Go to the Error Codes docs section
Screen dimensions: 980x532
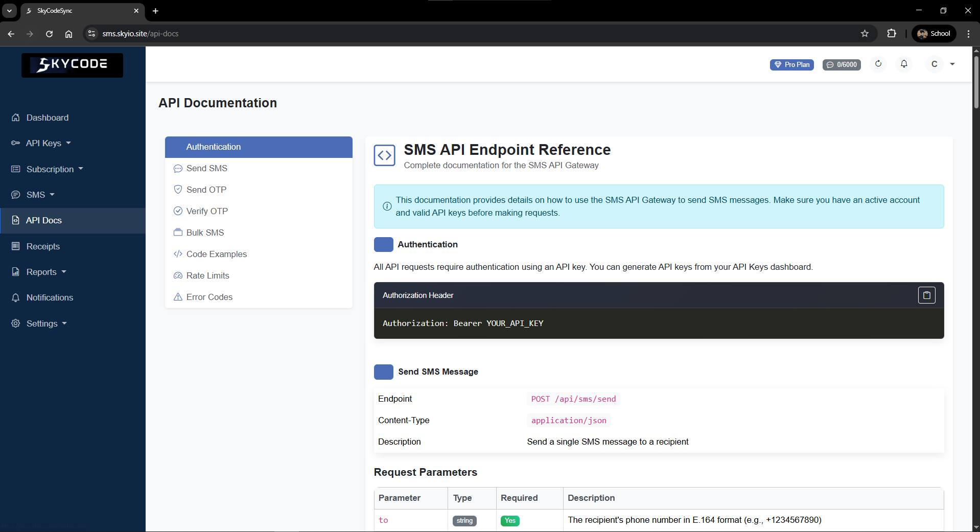[259, 297]
